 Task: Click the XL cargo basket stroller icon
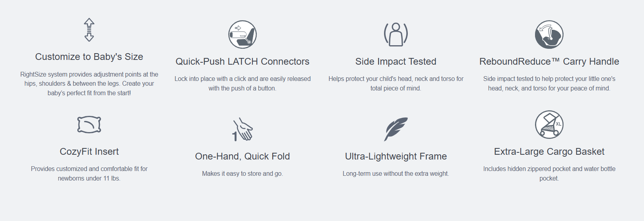coord(549,125)
